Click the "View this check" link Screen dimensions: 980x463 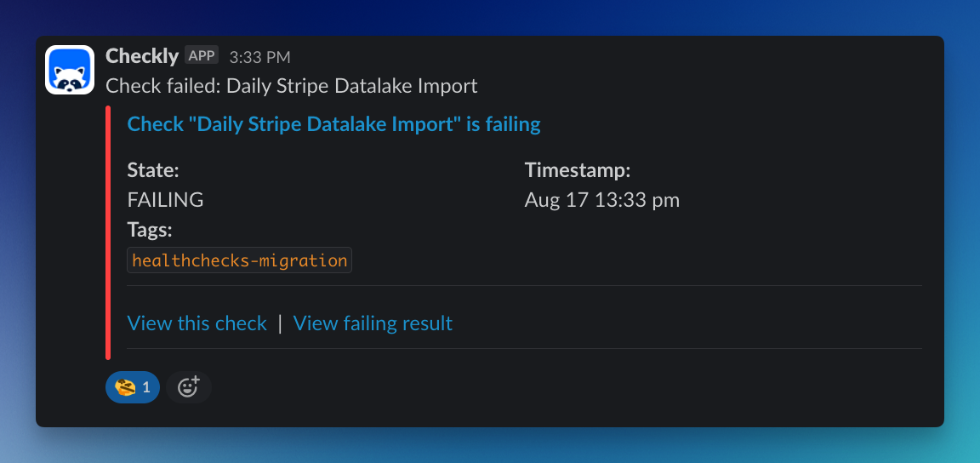pos(197,323)
